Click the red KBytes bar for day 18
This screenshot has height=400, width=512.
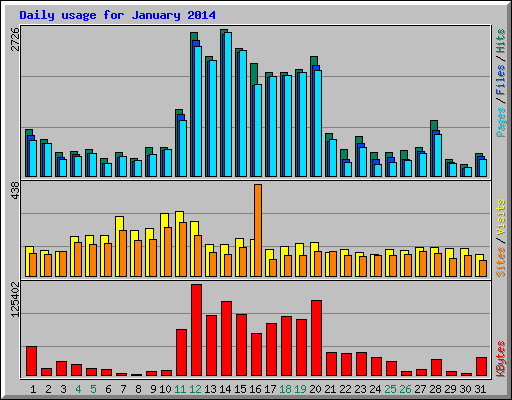(x=286, y=346)
